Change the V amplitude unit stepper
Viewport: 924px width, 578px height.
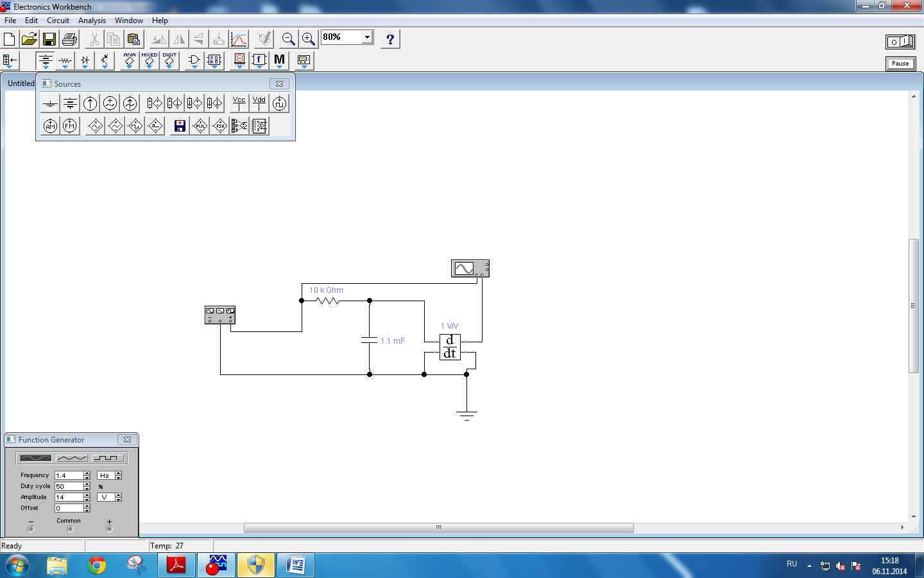118,497
